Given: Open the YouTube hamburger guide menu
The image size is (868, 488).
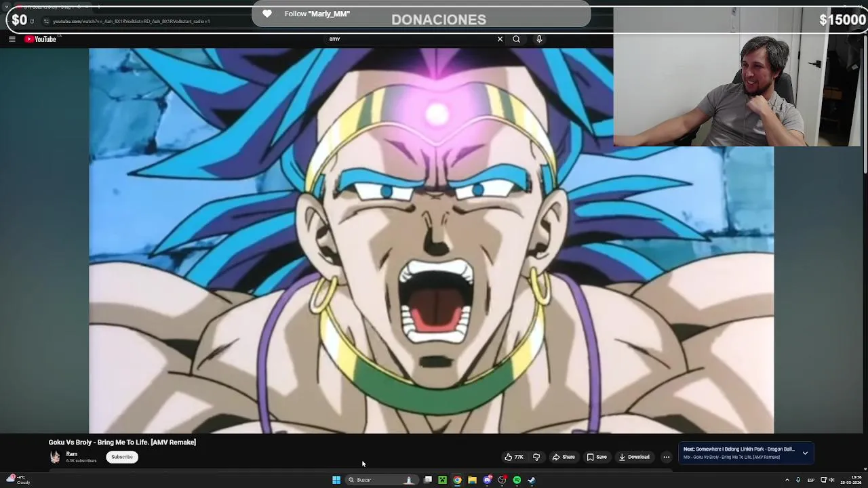Looking at the screenshot, I should 12,39.
